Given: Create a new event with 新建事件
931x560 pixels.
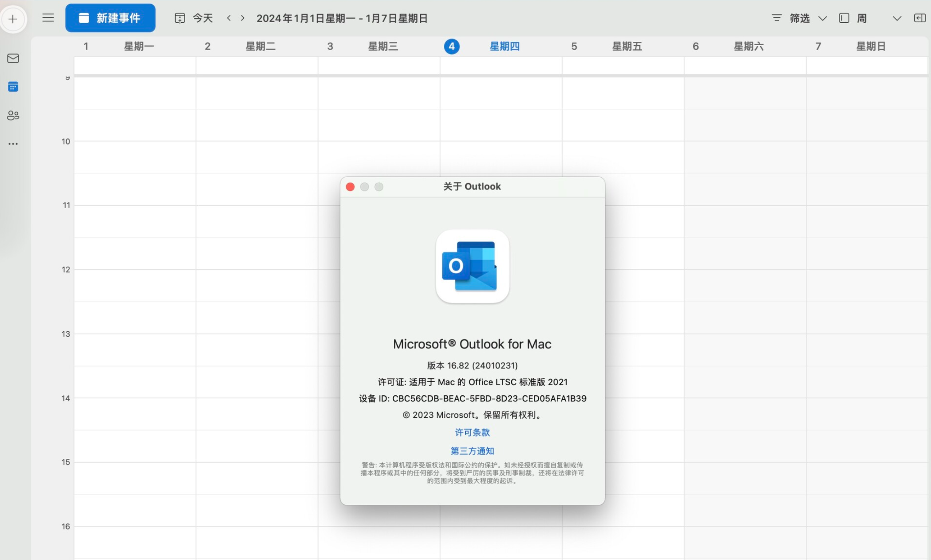Looking at the screenshot, I should point(110,18).
